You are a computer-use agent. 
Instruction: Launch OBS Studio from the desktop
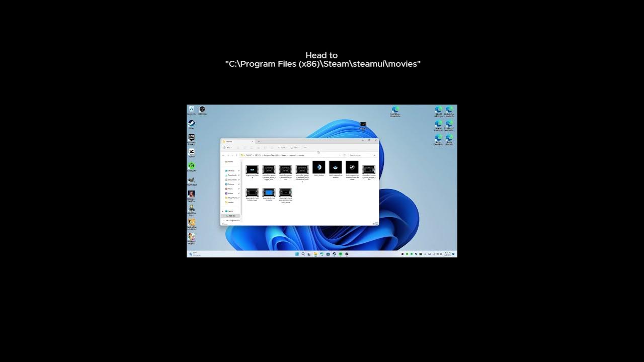[x=202, y=110]
